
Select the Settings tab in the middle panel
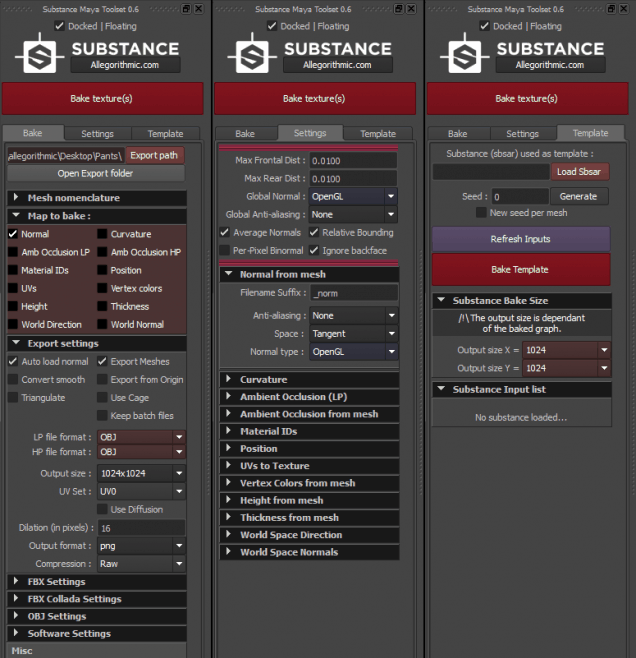310,133
